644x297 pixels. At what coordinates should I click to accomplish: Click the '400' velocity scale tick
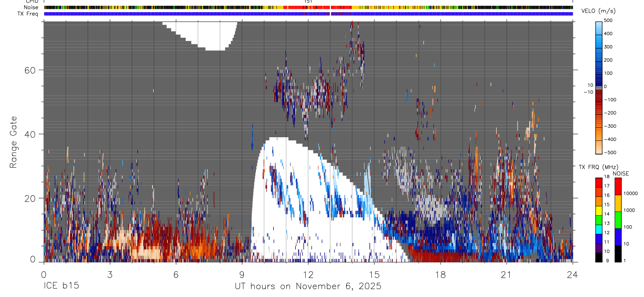click(609, 34)
